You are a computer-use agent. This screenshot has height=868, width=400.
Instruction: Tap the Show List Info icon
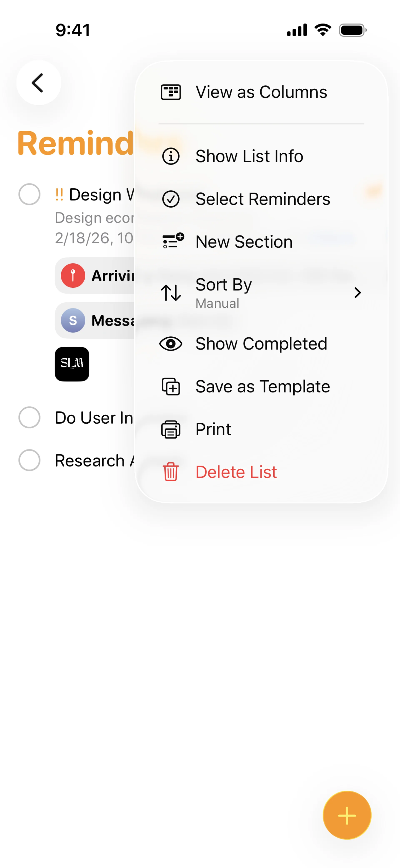(171, 156)
